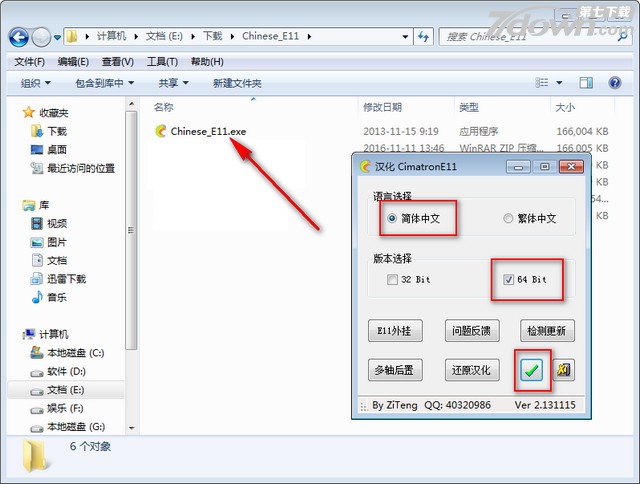Select the Chinese_E11.exe file

pyautogui.click(x=208, y=131)
